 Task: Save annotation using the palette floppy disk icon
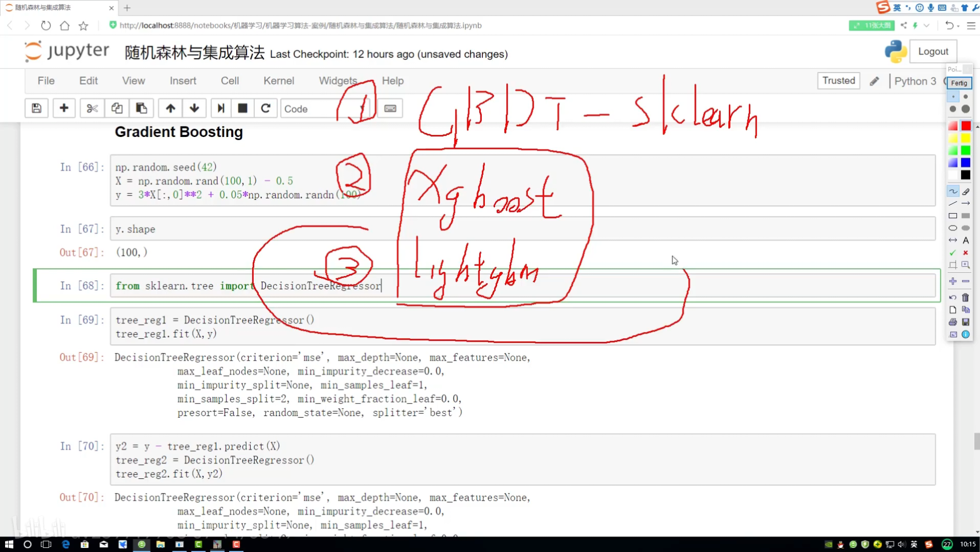tap(966, 322)
